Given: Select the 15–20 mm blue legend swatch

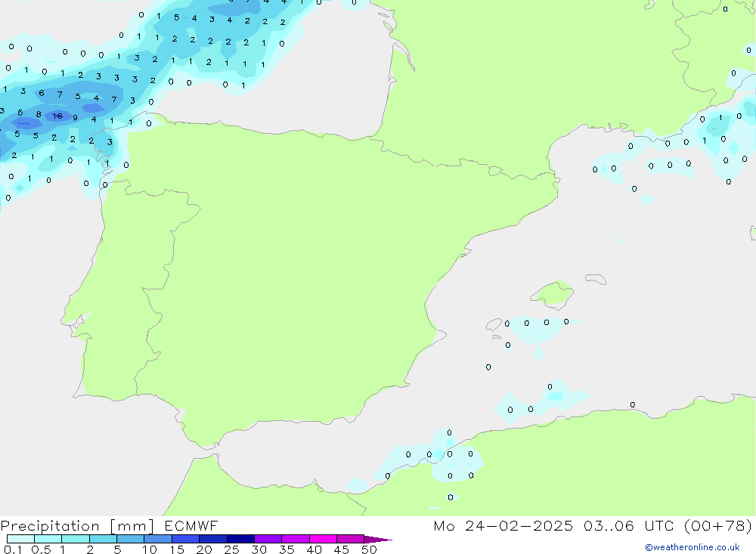Looking at the screenshot, I should click(x=186, y=539).
